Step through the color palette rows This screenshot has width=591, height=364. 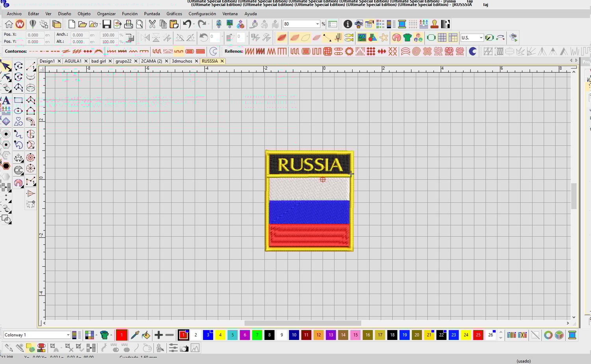click(x=500, y=335)
